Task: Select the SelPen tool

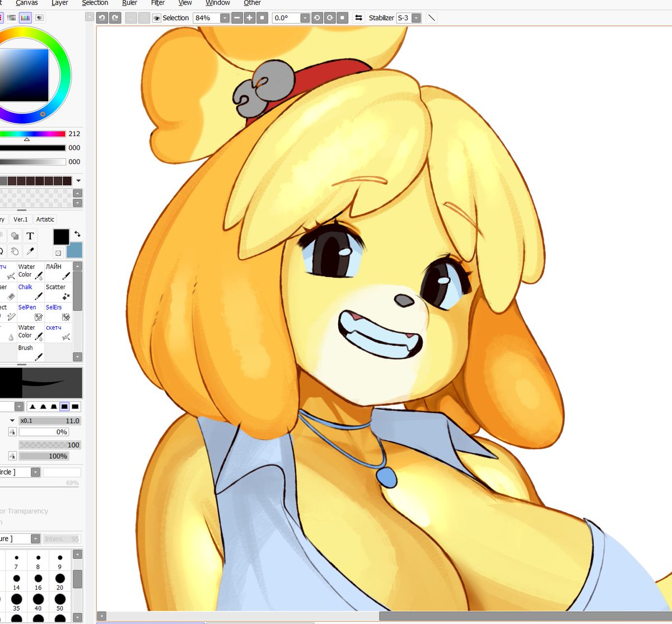Action: (x=30, y=312)
